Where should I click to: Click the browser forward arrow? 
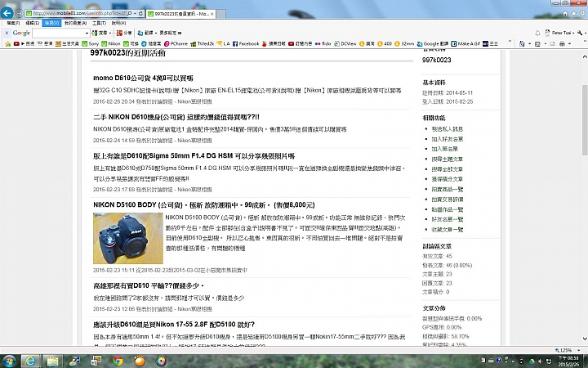coord(19,13)
